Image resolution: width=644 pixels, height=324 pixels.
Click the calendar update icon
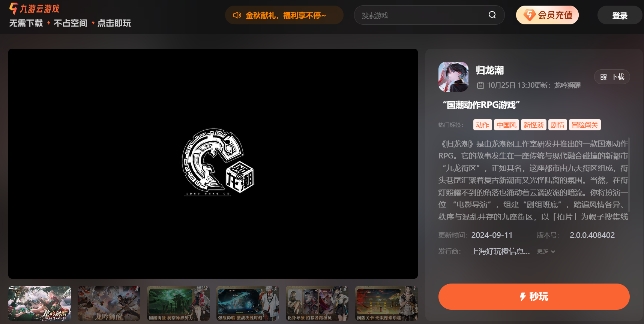click(480, 85)
